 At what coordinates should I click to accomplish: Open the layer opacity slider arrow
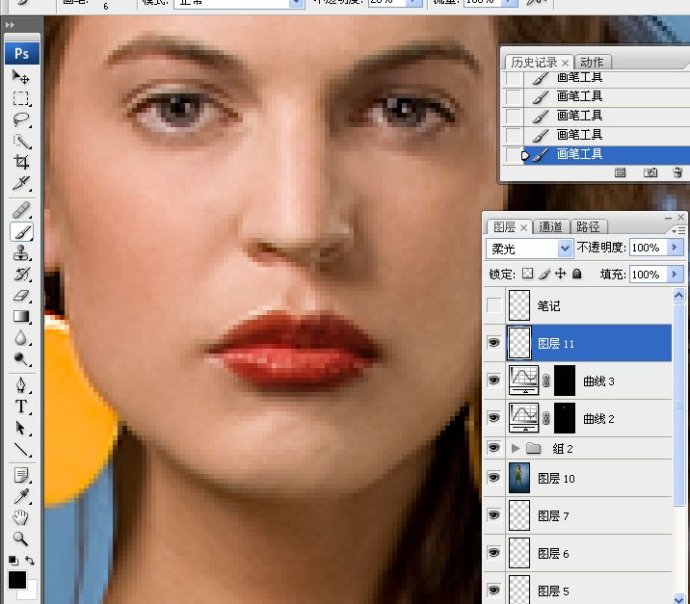[675, 248]
